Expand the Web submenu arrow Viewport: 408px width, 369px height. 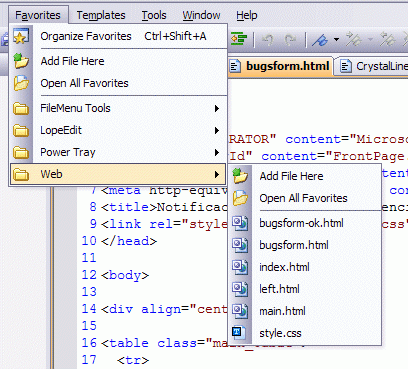pos(217,174)
